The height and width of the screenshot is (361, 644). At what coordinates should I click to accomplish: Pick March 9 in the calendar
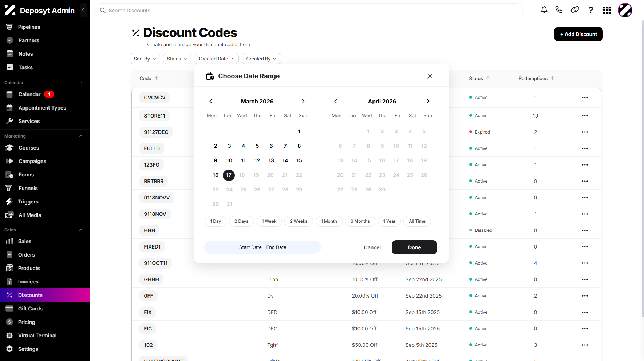[x=216, y=160]
